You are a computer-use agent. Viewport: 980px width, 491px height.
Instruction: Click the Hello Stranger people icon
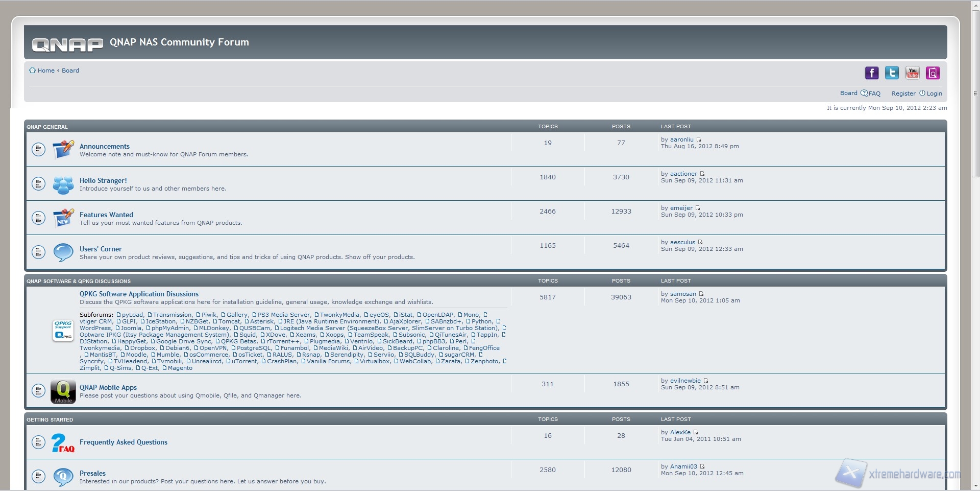tap(63, 184)
